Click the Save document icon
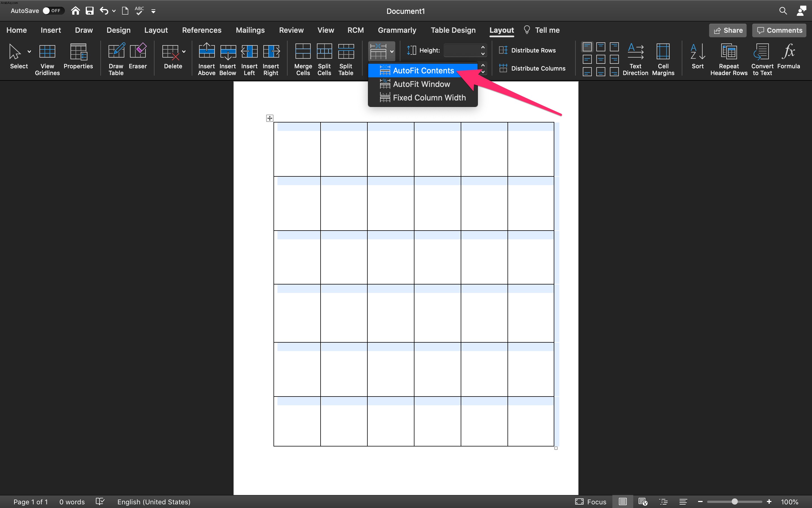 pos(90,11)
